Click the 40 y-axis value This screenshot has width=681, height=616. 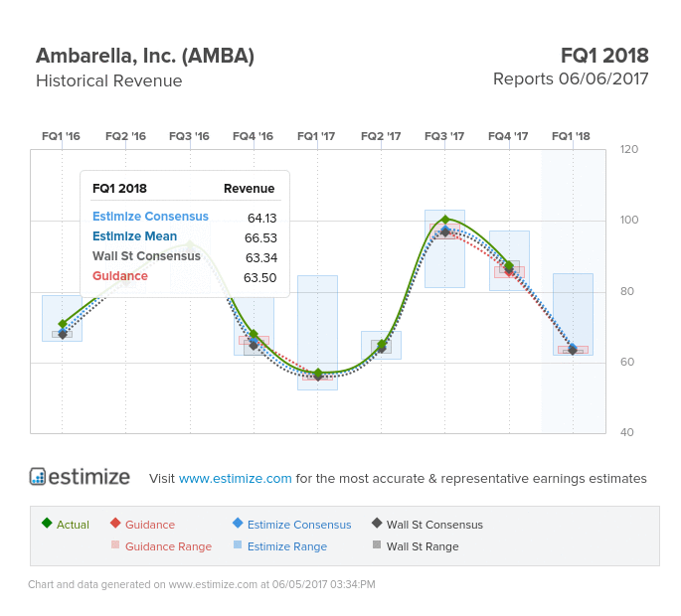pos(627,433)
